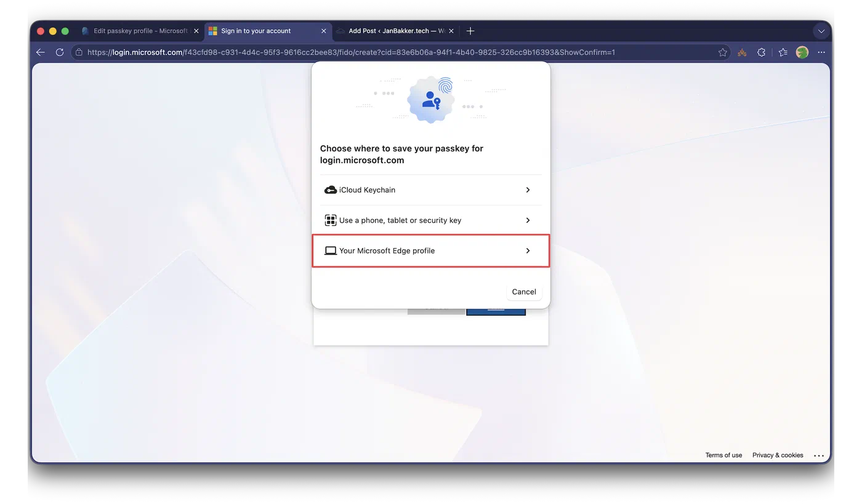Open Edge Settings and more menu
Screen dimensions: 862x504
[821, 52]
